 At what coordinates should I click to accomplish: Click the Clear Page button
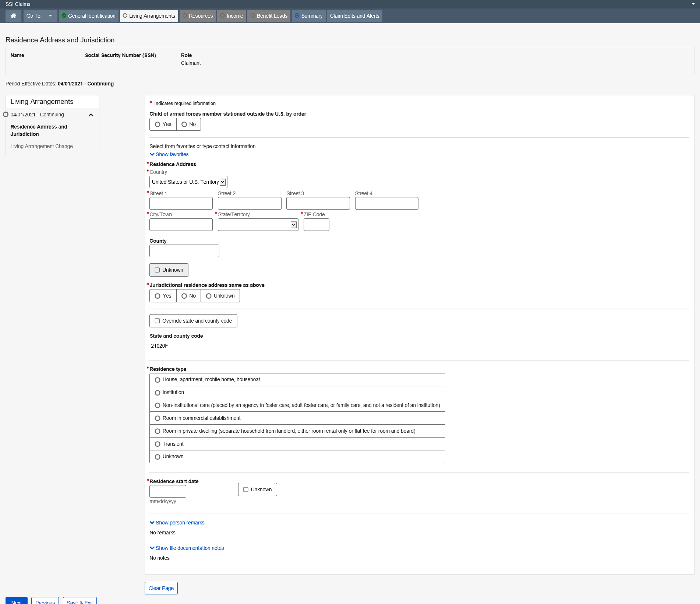click(161, 588)
